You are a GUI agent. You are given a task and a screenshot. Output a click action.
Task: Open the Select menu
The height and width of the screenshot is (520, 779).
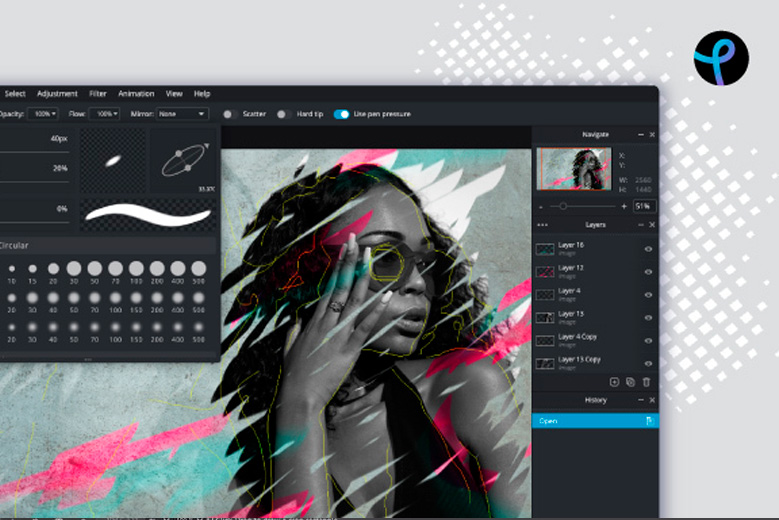click(15, 93)
